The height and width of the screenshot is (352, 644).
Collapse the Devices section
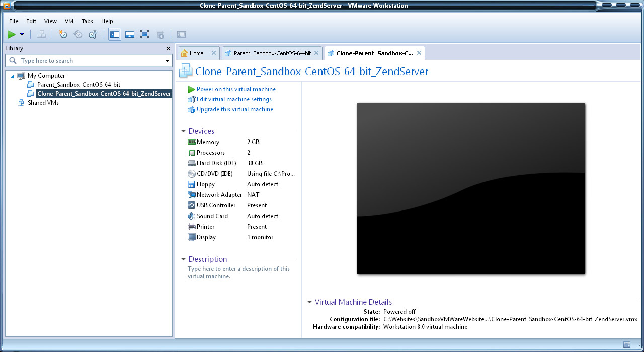tap(184, 131)
